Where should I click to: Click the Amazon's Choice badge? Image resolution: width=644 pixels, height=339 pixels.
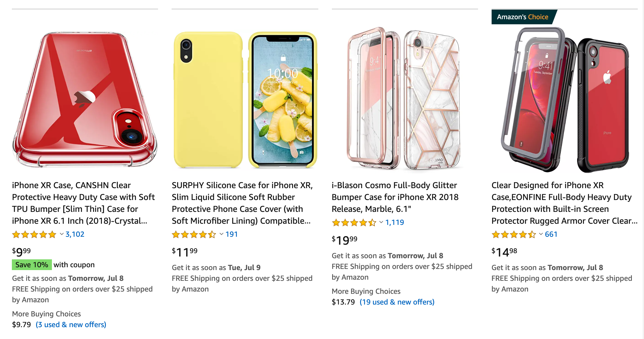coord(522,17)
